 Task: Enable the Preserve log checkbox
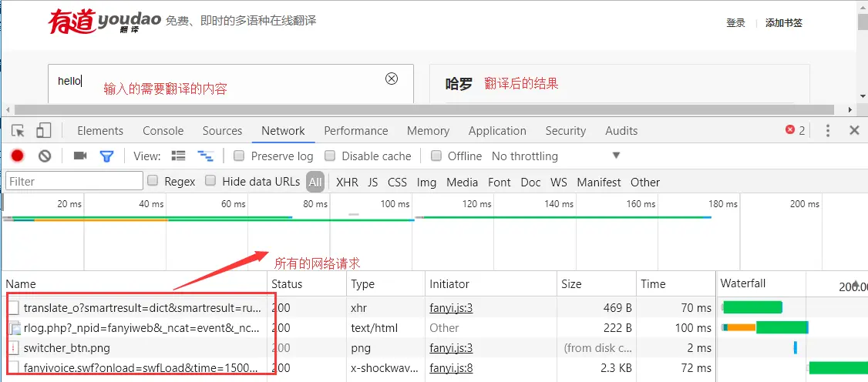[x=239, y=156]
